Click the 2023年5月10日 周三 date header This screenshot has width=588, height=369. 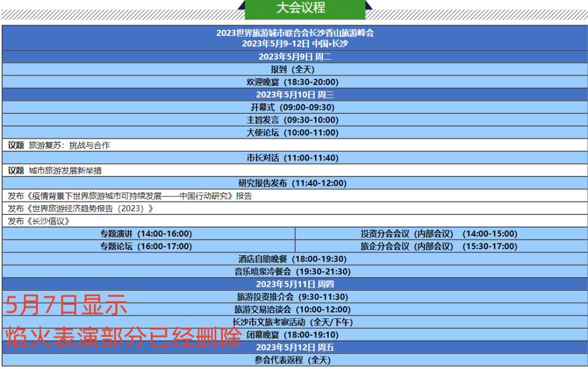pyautogui.click(x=295, y=95)
